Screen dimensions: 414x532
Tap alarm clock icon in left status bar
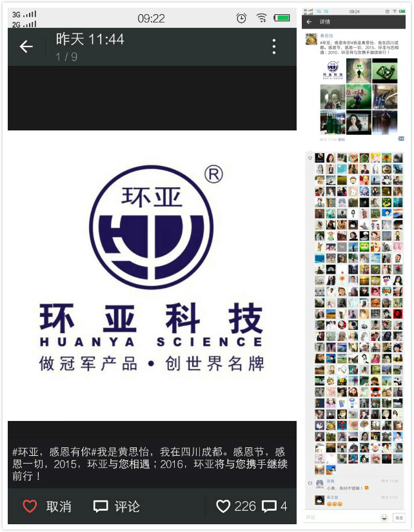click(241, 17)
